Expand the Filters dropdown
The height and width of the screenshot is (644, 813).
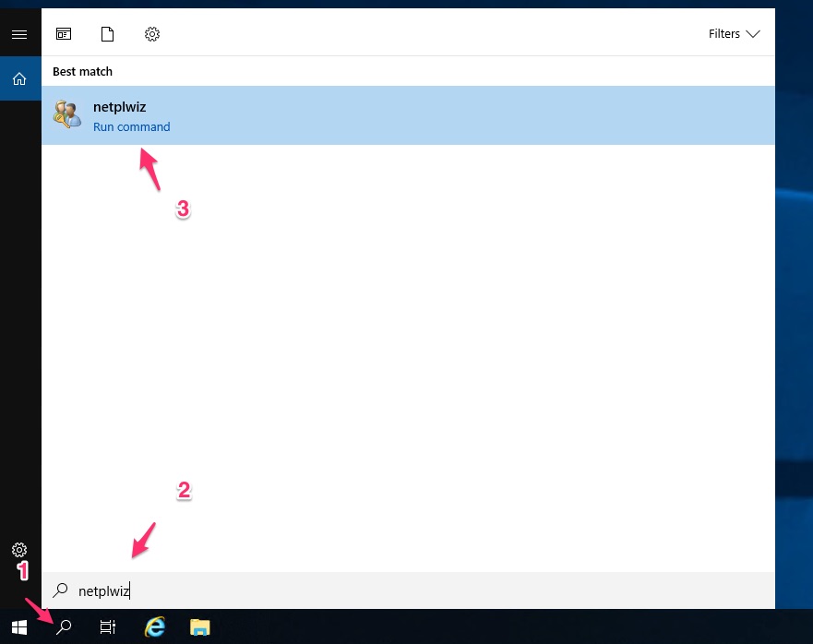pyautogui.click(x=734, y=34)
